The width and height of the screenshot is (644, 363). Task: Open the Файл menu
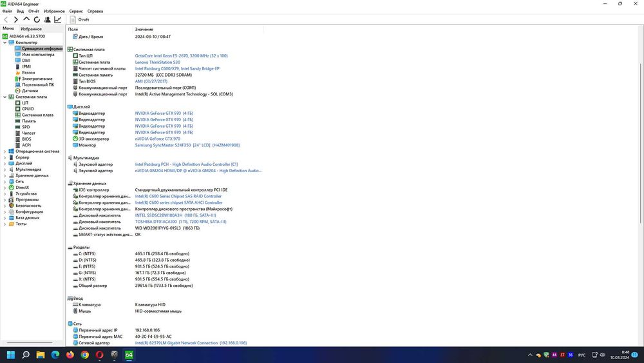(x=7, y=11)
